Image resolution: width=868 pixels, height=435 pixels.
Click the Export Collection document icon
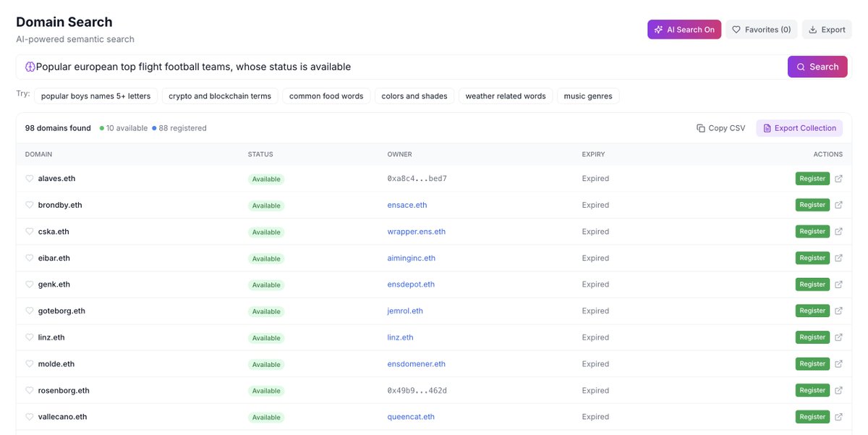coord(767,127)
